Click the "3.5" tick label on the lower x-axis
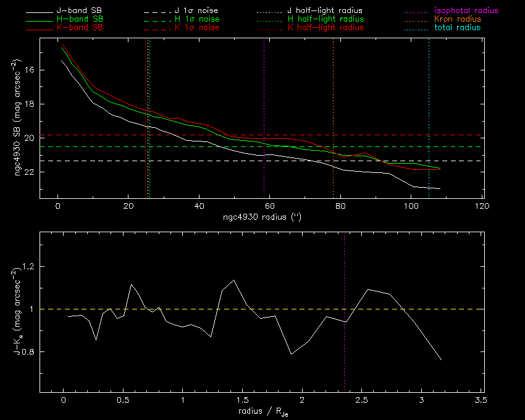 [480, 400]
